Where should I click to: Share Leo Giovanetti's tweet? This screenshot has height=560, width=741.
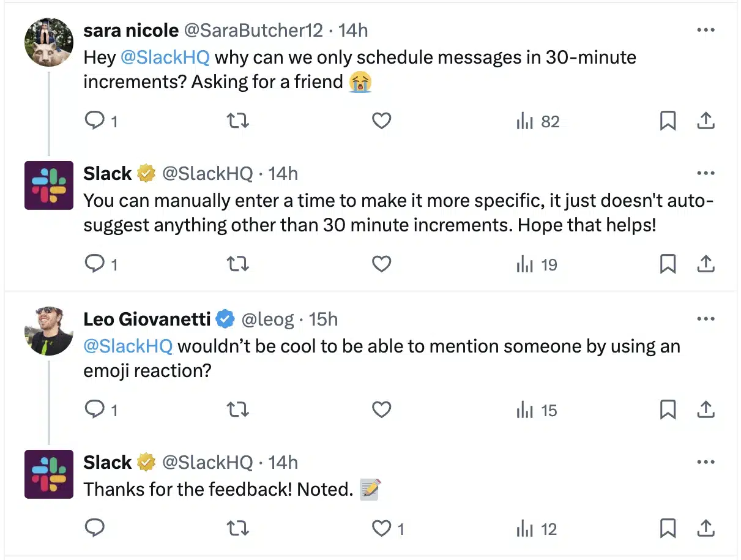(706, 410)
